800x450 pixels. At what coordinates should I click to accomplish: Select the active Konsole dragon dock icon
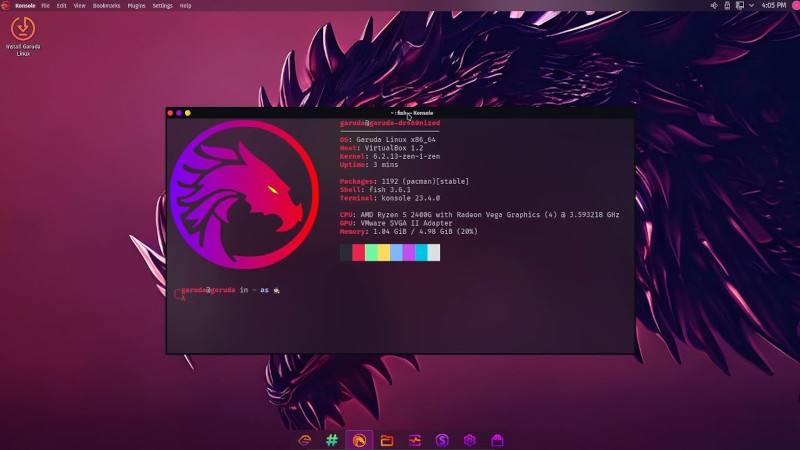pos(359,440)
